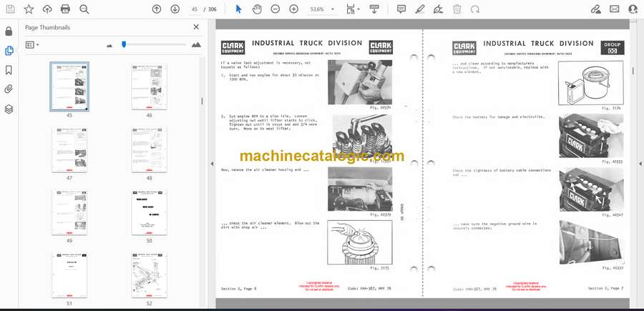644x311 pixels.
Task: Click the thumbnail size slider handle
Action: pyautogui.click(x=124, y=44)
